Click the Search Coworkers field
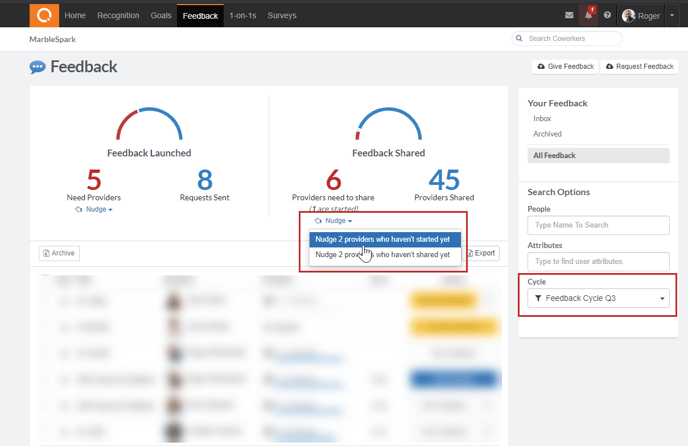This screenshot has height=446, width=688. (566, 38)
